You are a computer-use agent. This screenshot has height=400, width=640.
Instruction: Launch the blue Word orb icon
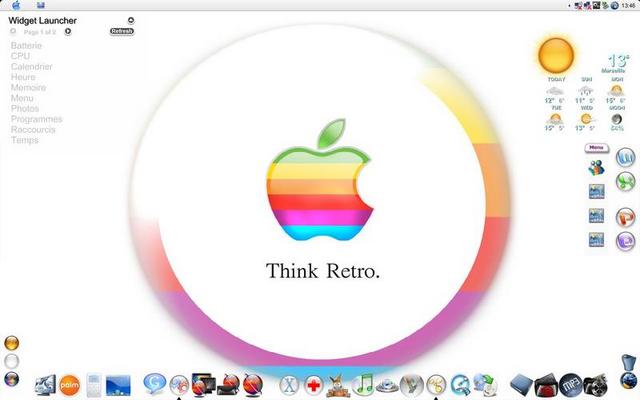[x=625, y=157]
